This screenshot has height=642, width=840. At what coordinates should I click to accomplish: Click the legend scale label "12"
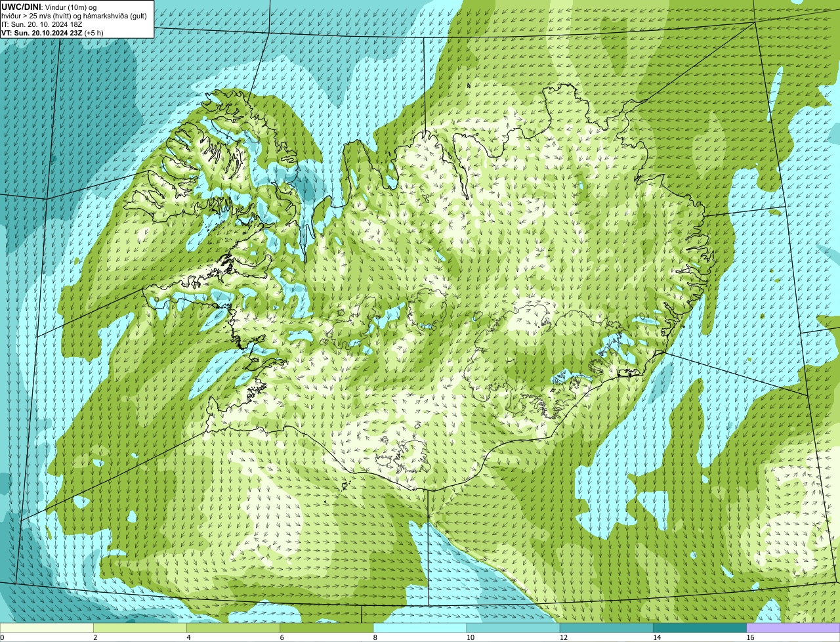[x=563, y=637]
